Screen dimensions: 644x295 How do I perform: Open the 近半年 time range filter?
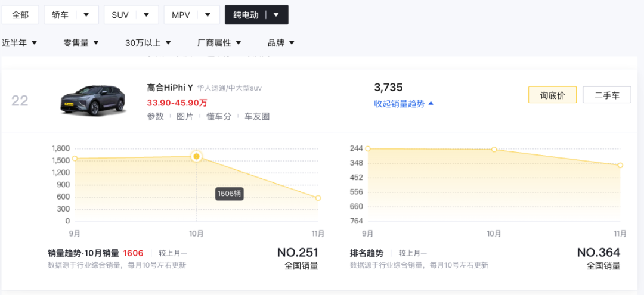(20, 43)
